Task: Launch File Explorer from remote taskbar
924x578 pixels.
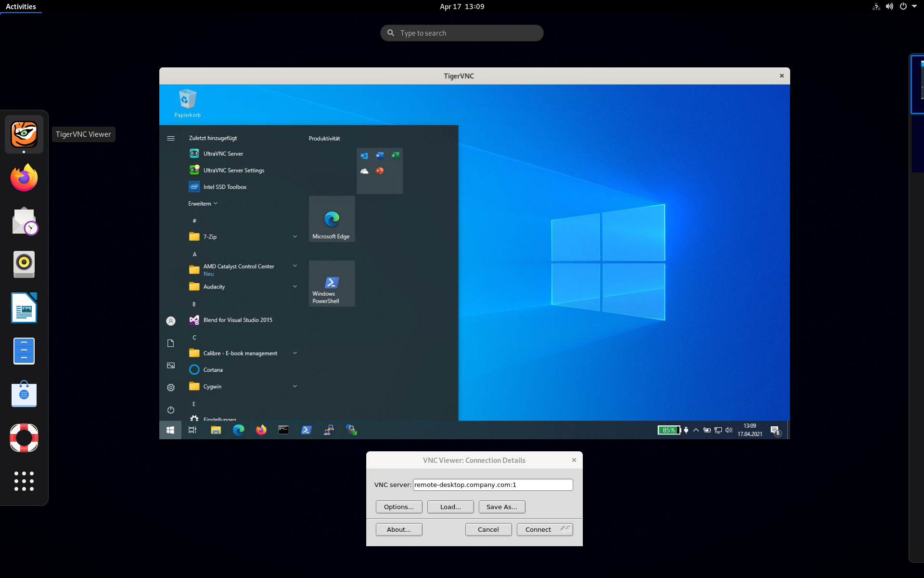Action: pos(216,430)
